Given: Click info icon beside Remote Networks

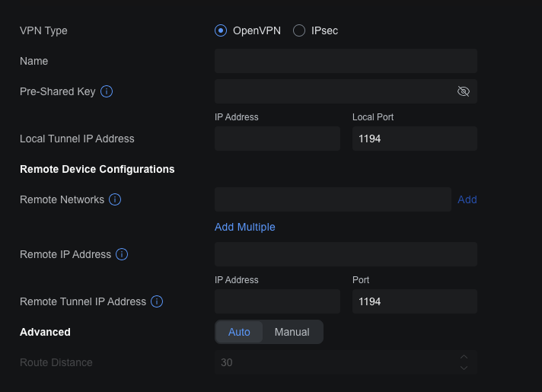Looking at the screenshot, I should 115,199.
